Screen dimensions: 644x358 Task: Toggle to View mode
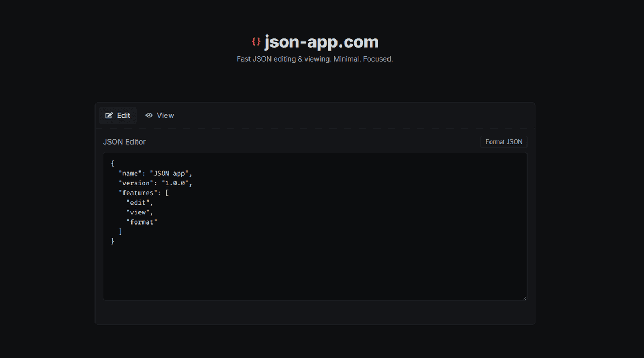point(159,115)
